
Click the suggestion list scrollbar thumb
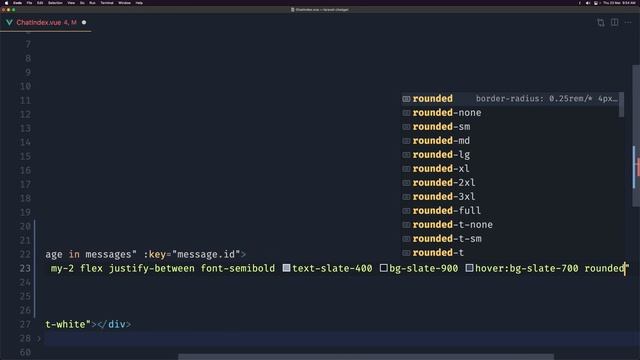[x=622, y=104]
